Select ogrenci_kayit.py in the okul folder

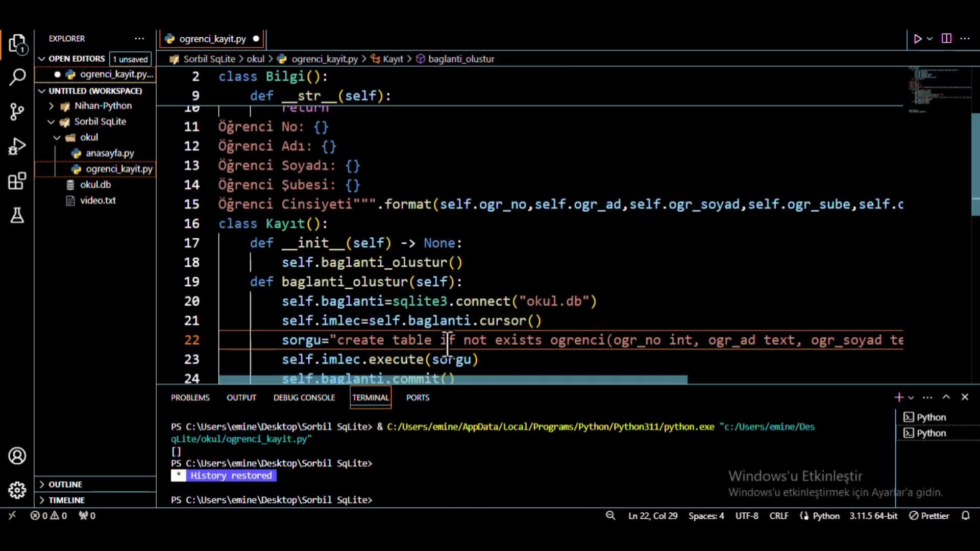[95, 169]
